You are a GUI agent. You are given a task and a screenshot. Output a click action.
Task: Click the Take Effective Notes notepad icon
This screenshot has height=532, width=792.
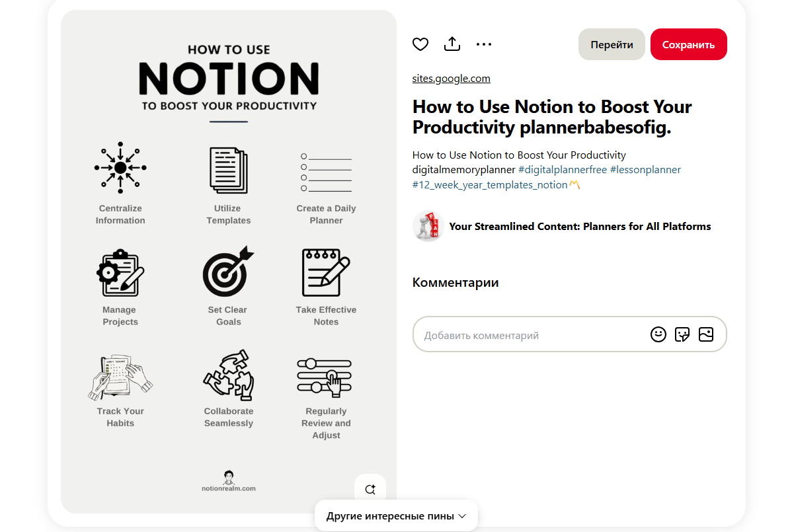(x=326, y=272)
